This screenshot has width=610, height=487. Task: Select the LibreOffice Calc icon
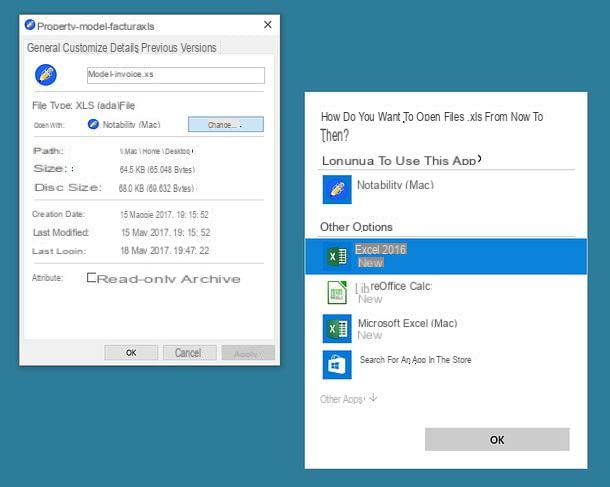point(337,293)
